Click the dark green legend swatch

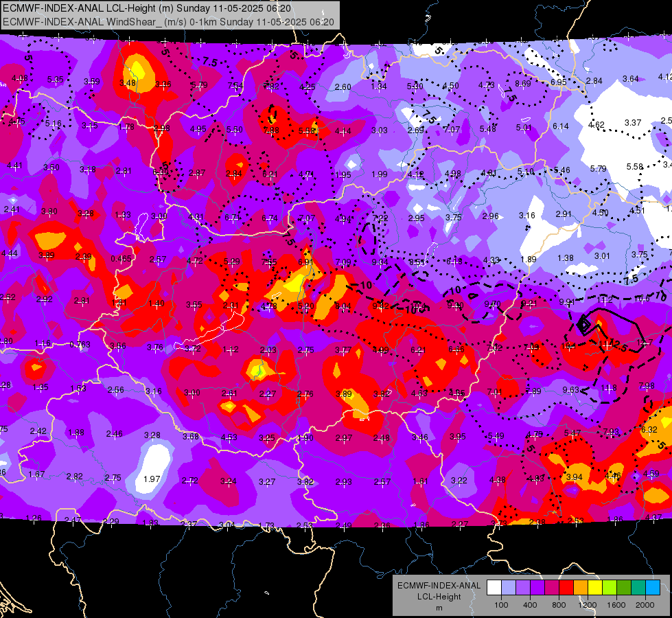coord(624,588)
